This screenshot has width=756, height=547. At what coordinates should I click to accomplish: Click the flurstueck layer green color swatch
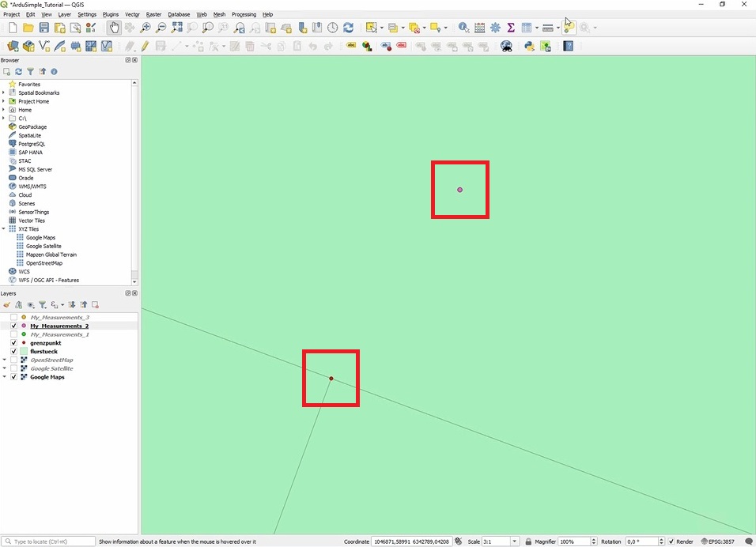pos(24,352)
